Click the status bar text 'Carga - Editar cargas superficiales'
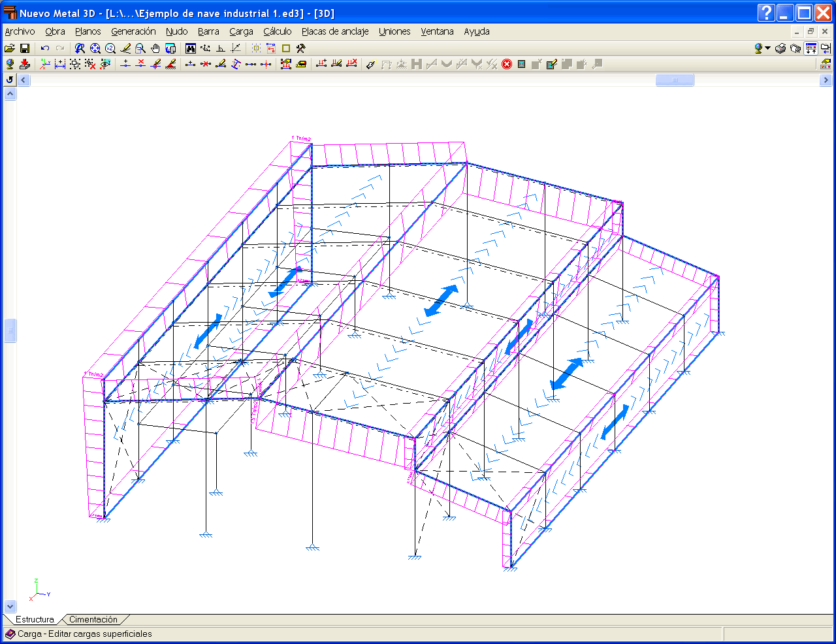This screenshot has width=836, height=644. 84,634
